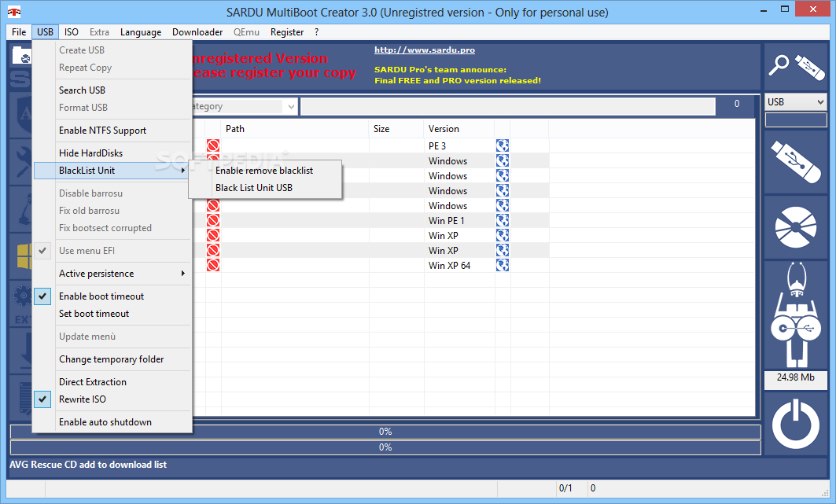
Task: Open the Language menu
Action: click(x=141, y=32)
